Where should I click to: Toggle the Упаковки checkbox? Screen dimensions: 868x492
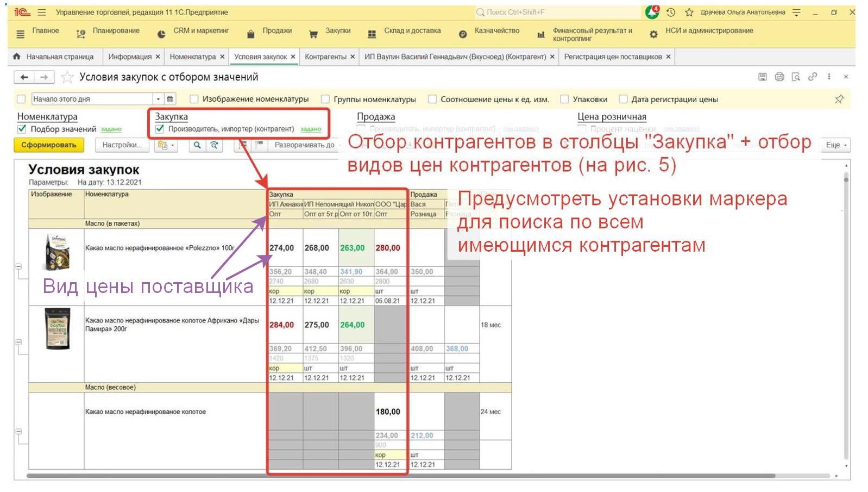coord(564,99)
